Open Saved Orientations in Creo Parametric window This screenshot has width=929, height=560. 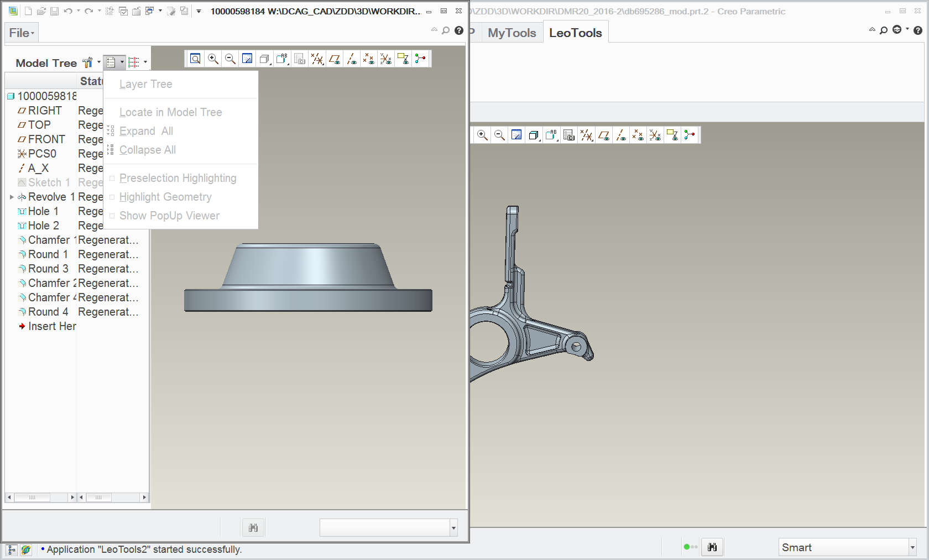(551, 135)
